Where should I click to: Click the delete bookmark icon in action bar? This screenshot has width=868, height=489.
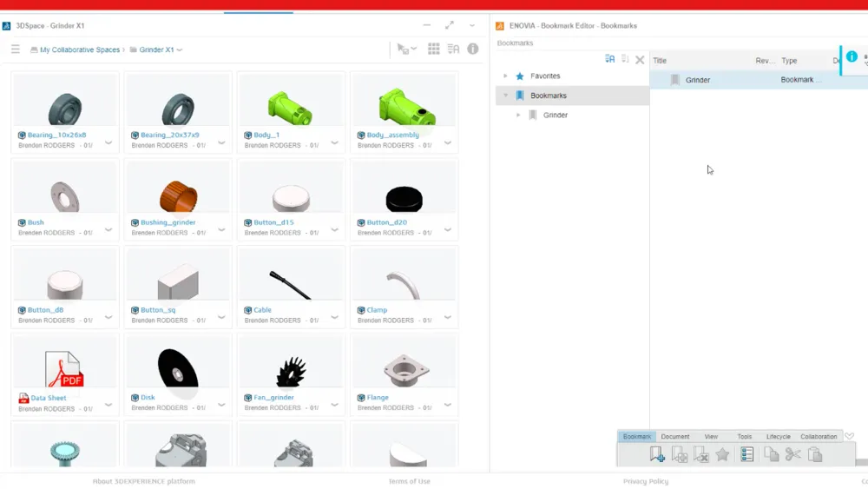[700, 454]
